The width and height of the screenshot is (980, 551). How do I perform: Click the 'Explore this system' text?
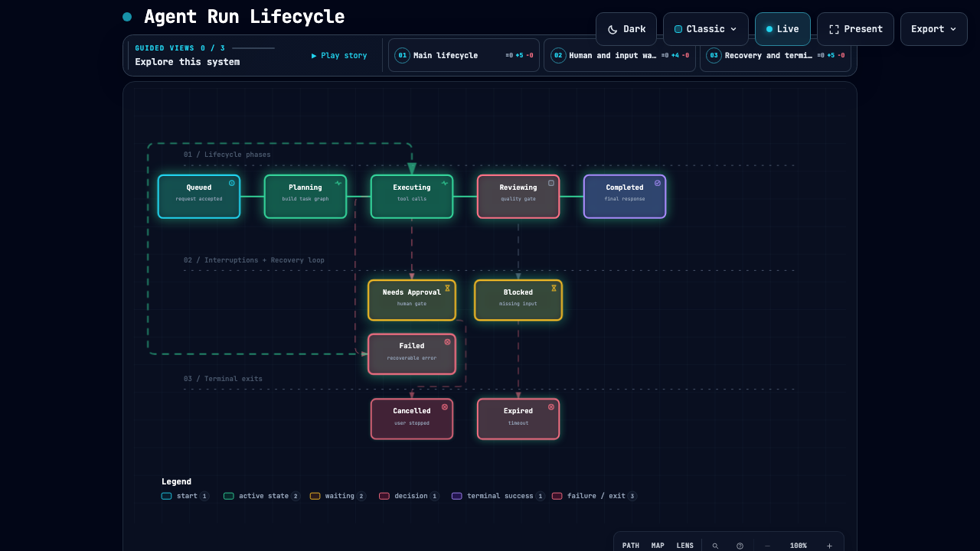point(188,62)
